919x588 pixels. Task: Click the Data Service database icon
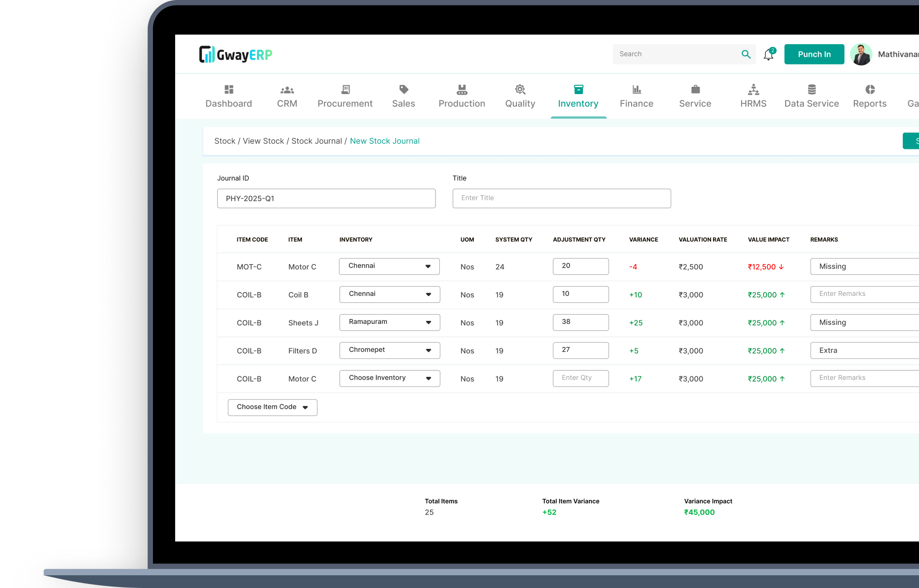(812, 90)
